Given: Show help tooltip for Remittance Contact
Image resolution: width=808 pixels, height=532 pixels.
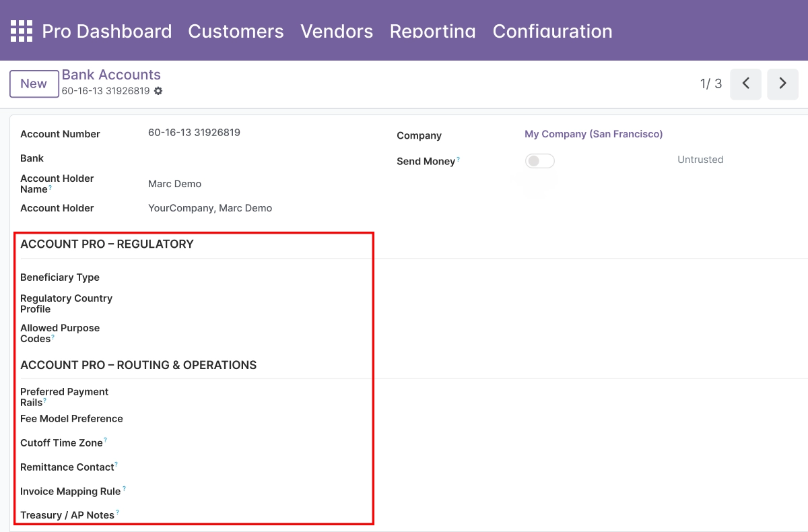Looking at the screenshot, I should pos(116,465).
